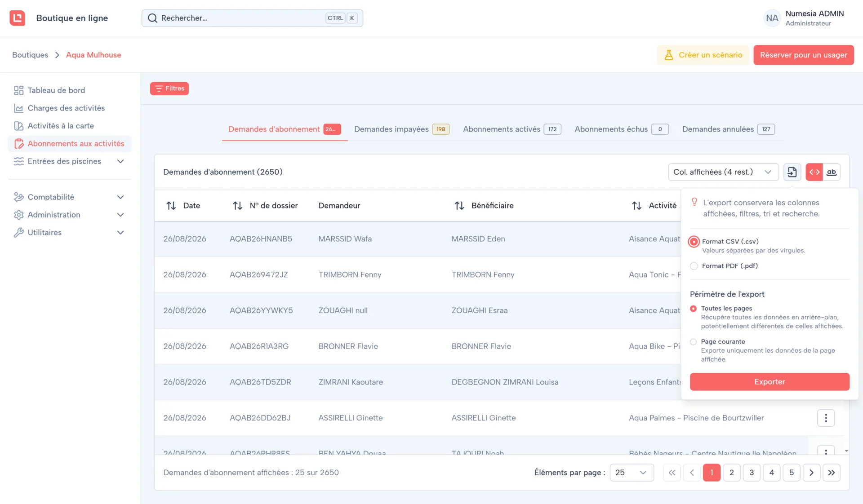The height and width of the screenshot is (504, 863).
Task: Switch to Abonnements échus tab
Action: (x=622, y=129)
